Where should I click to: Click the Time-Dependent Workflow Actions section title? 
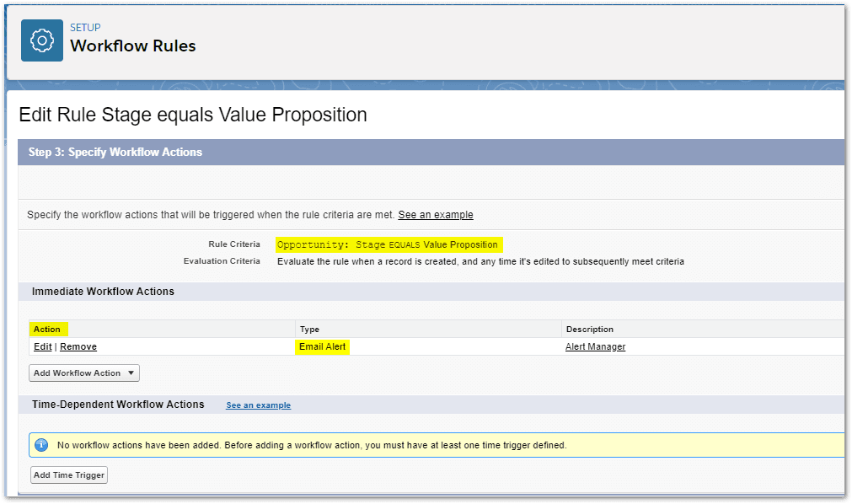point(118,405)
